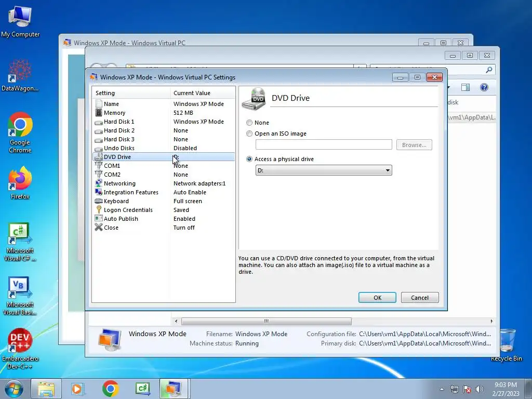Image resolution: width=532 pixels, height=399 pixels.
Task: Click the 512 MB memory value
Action: [x=183, y=113]
